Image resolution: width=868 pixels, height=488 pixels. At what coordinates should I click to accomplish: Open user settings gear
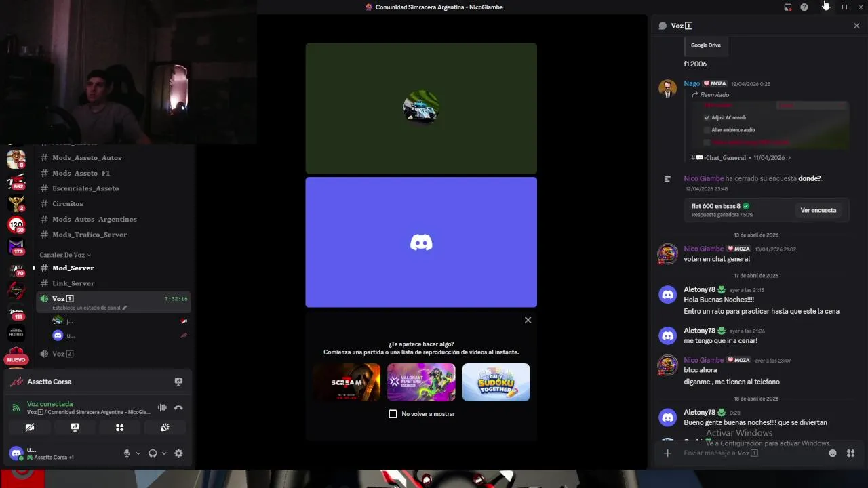(x=178, y=453)
